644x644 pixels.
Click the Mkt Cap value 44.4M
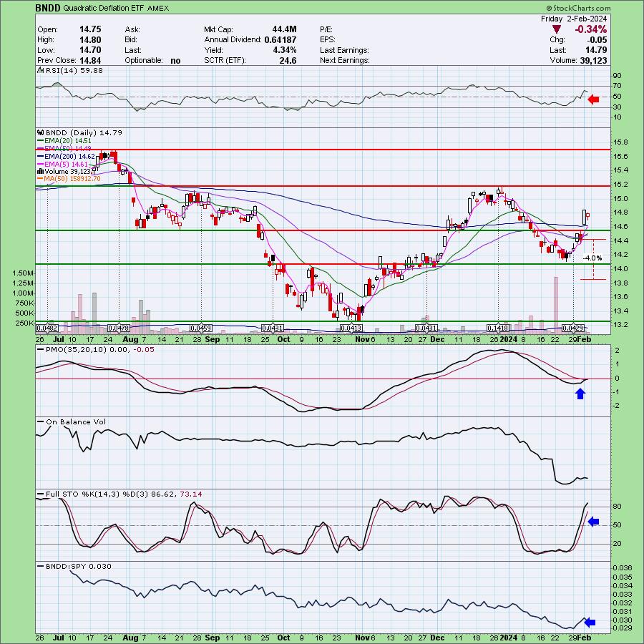tap(284, 29)
